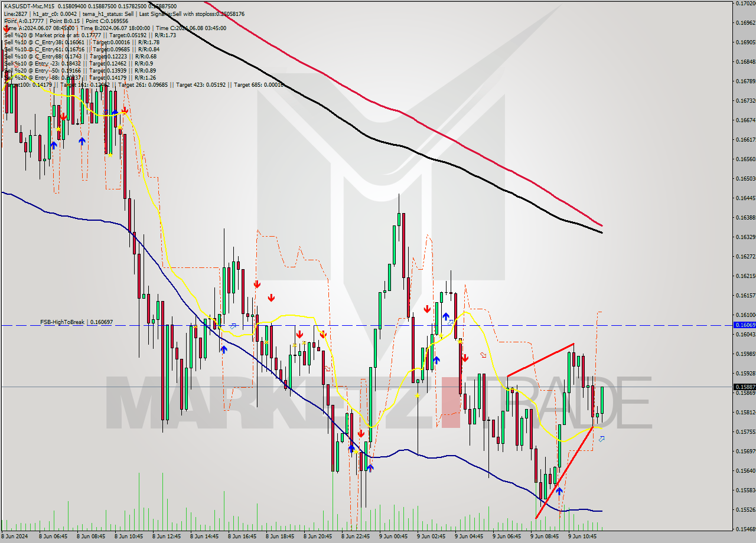Click the 0.16445 price axis label
The width and height of the screenshot is (756, 543).
(745, 198)
